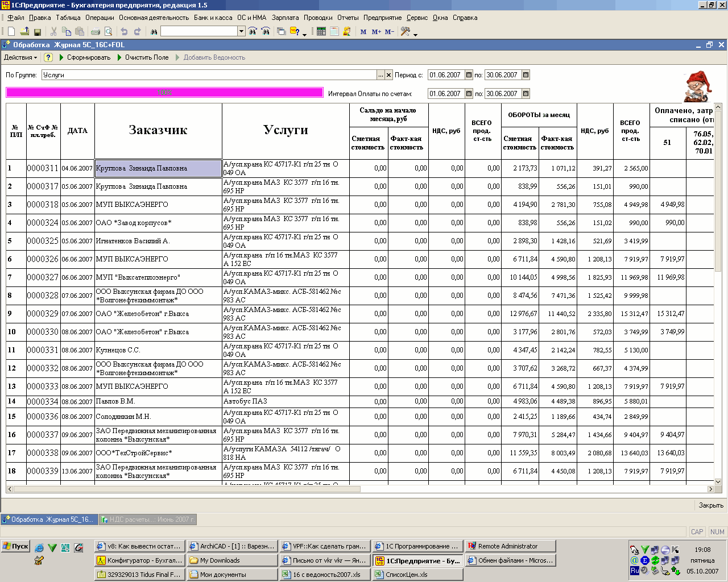Redo using the forward arrow icon
The width and height of the screenshot is (728, 582).
(137, 32)
